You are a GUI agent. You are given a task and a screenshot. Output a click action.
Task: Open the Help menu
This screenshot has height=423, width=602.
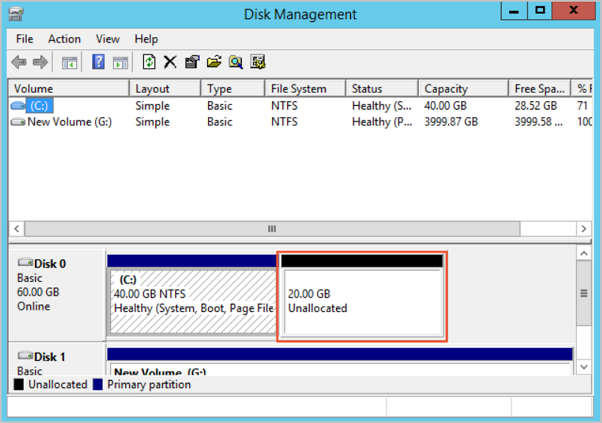146,39
